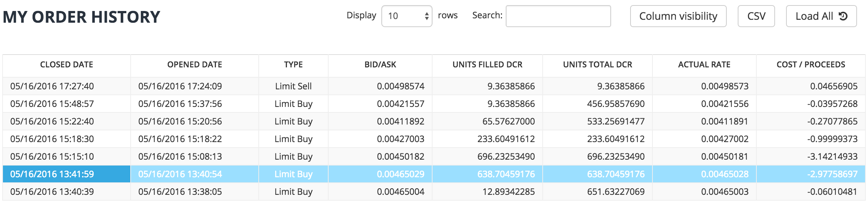Select row with 696.23253490 units filled
The width and height of the screenshot is (868, 208).
click(506, 156)
